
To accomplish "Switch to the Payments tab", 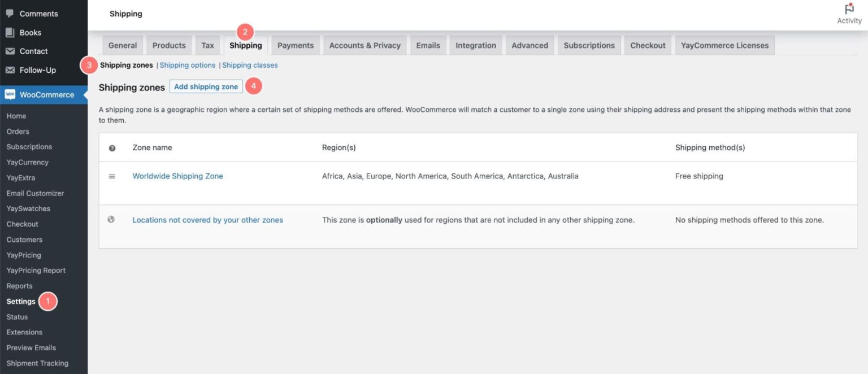I will pyautogui.click(x=295, y=45).
